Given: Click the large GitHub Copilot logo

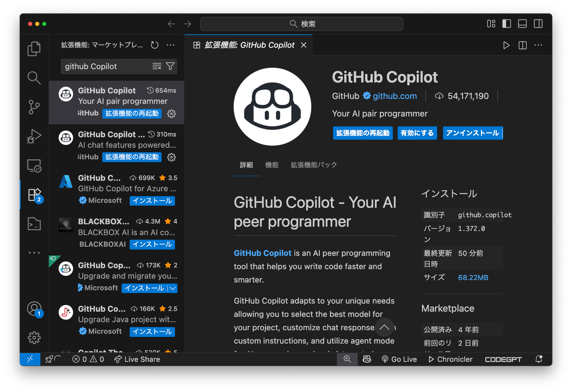Looking at the screenshot, I should [x=272, y=107].
